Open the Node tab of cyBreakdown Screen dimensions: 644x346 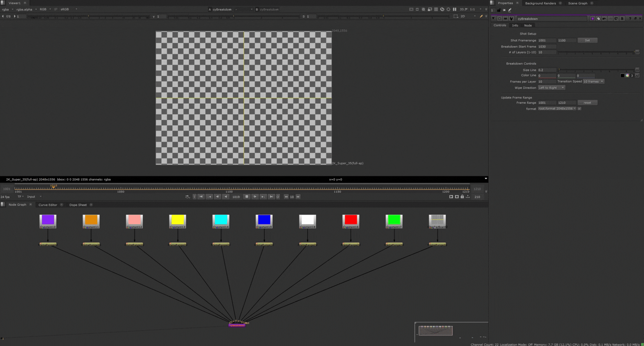click(x=528, y=25)
